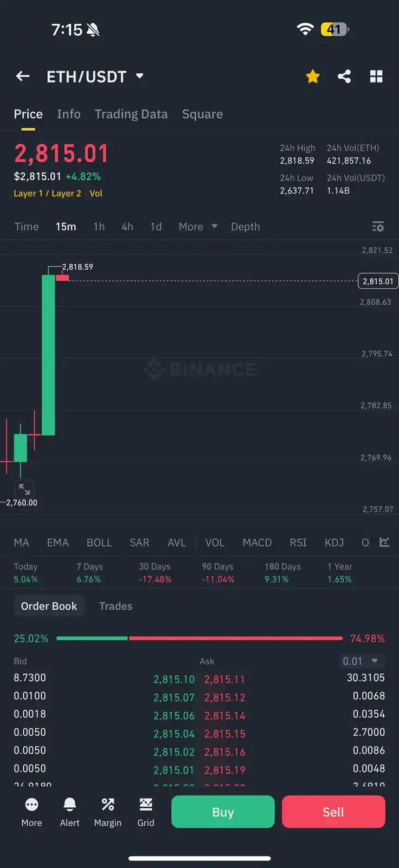The height and width of the screenshot is (868, 399).
Task: Open the share icon
Action: (344, 76)
